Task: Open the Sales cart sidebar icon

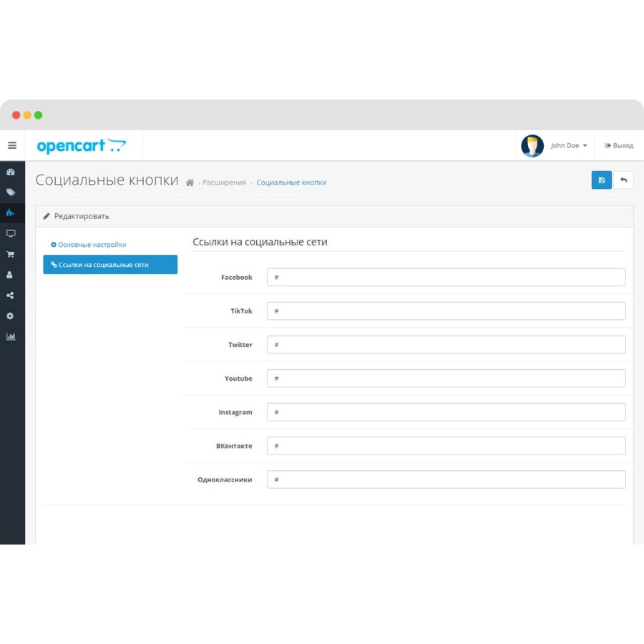Action: click(x=11, y=254)
